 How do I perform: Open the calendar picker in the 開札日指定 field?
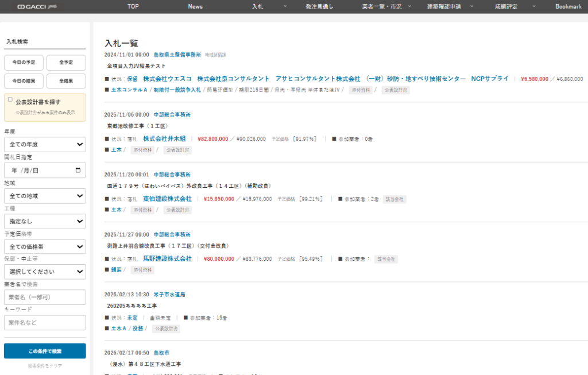(78, 171)
